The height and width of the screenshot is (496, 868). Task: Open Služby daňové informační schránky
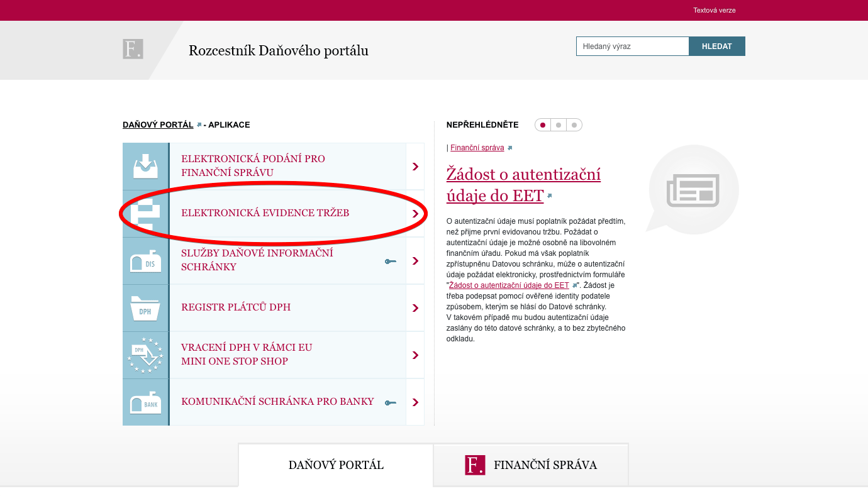coord(257,260)
